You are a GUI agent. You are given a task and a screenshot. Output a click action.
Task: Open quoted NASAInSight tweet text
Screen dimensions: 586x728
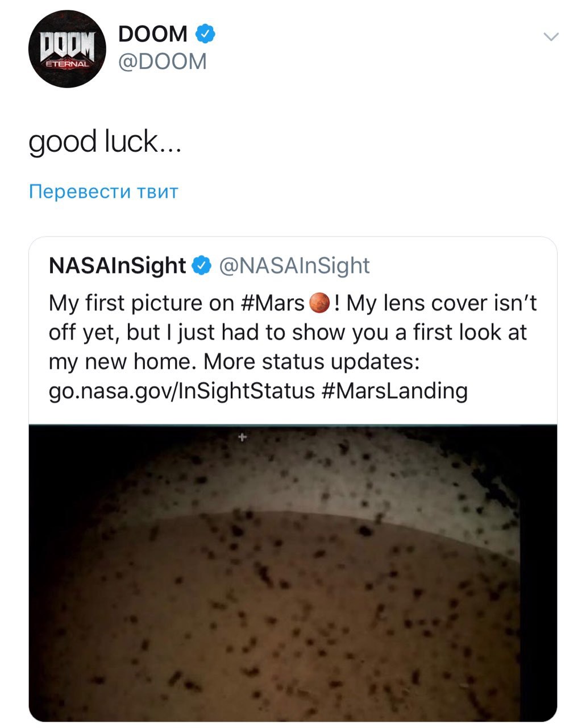click(x=293, y=347)
